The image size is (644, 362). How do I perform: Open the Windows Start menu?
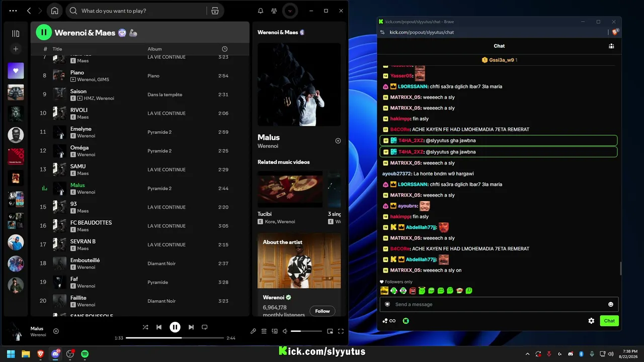tap(11, 354)
